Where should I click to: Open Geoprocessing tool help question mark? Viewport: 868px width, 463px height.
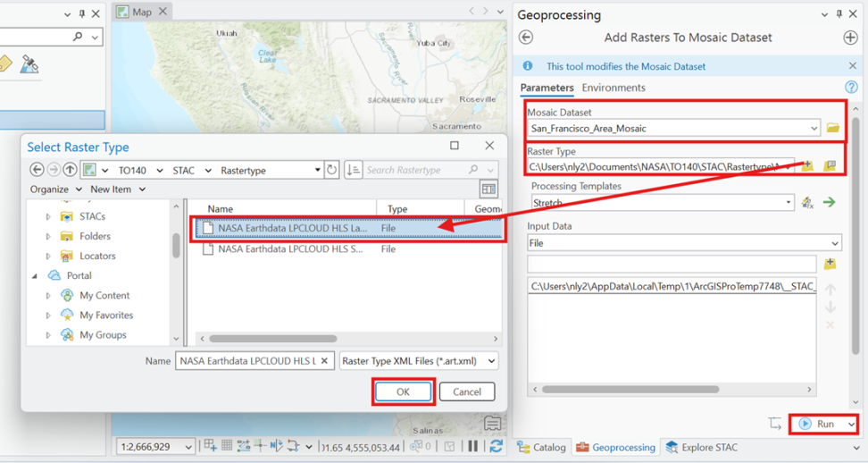[x=851, y=87]
